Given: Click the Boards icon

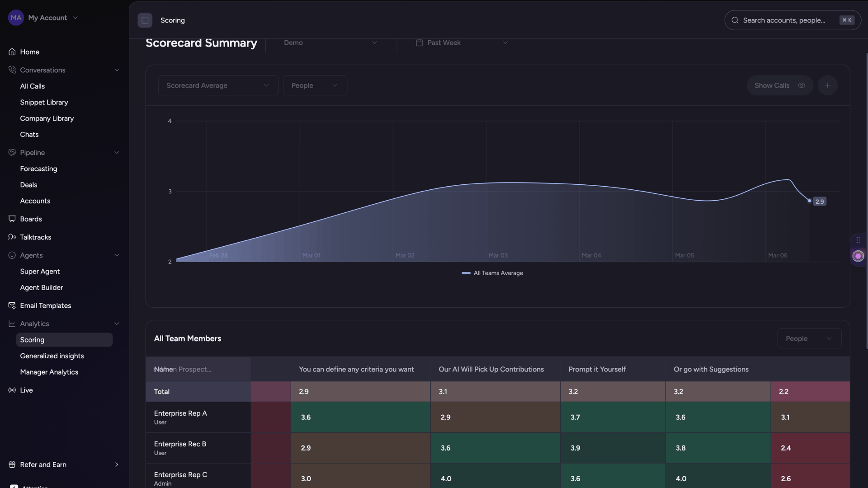Looking at the screenshot, I should 12,219.
